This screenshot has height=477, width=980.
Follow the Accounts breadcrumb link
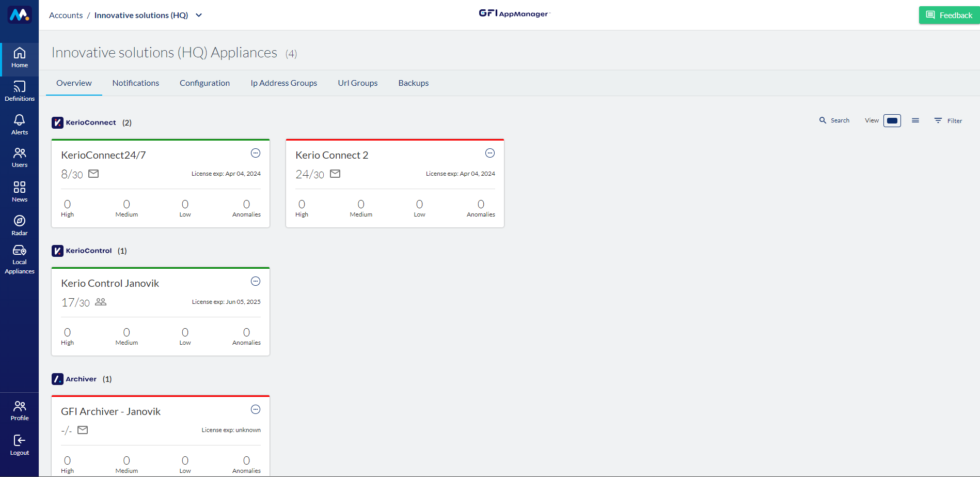(66, 16)
